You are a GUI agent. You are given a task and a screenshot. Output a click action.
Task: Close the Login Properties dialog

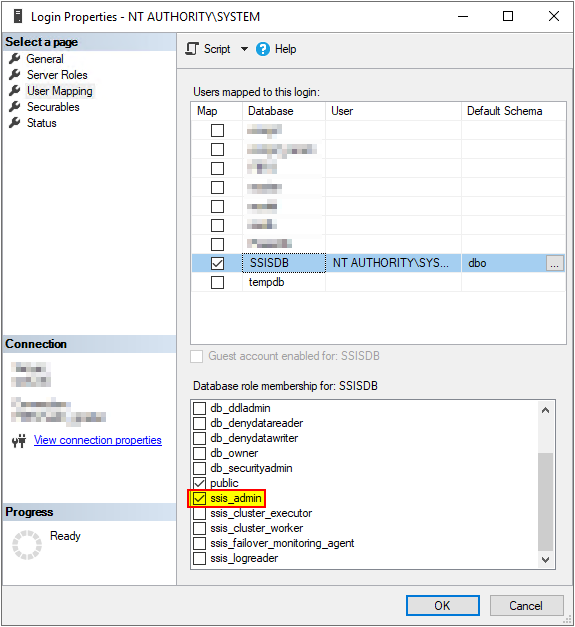pos(554,16)
